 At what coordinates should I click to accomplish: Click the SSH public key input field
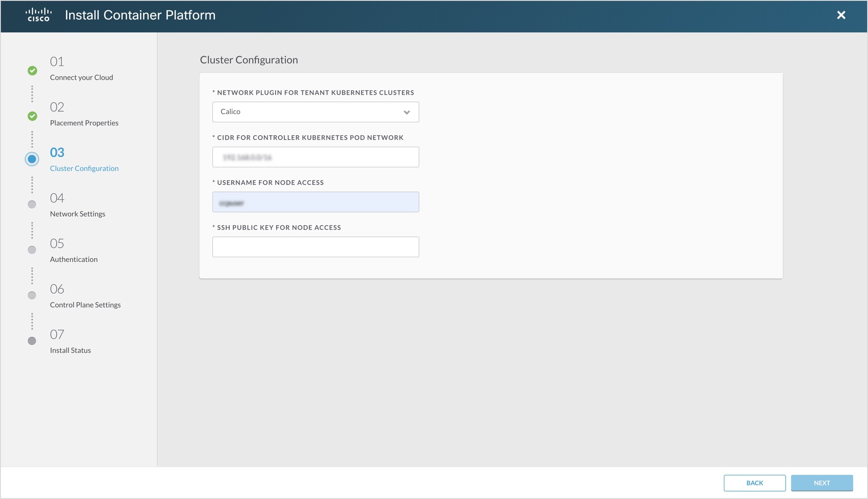(315, 247)
